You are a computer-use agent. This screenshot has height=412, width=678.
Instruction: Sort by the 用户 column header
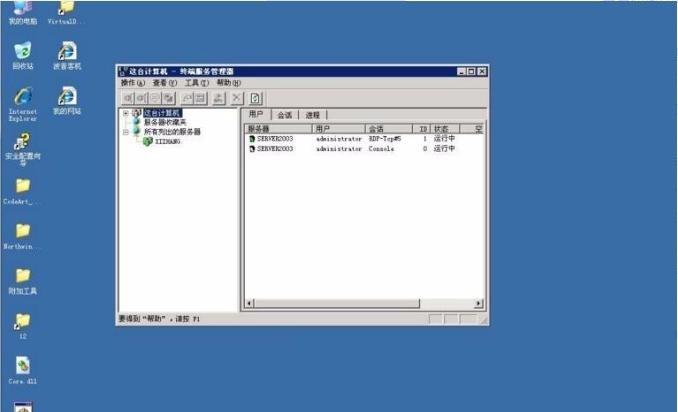click(x=339, y=129)
